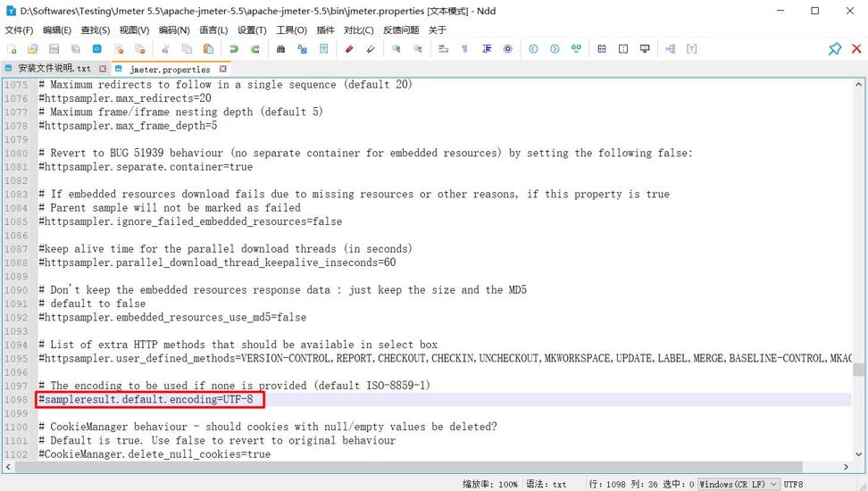Close the jmeter.properties tab
Image resolution: width=868 pixels, height=491 pixels.
[222, 69]
